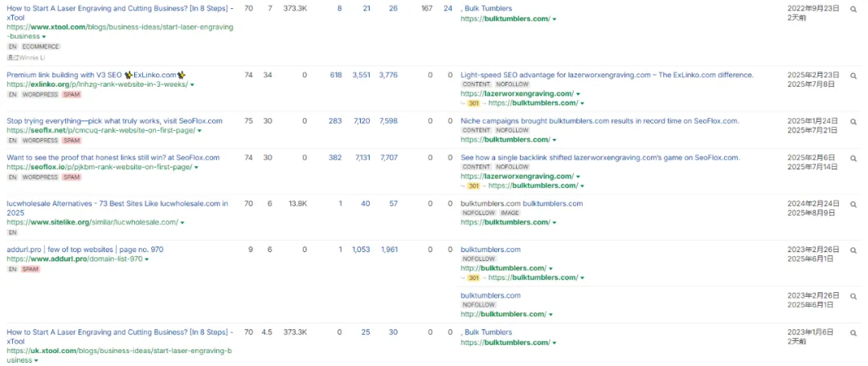The width and height of the screenshot is (868, 366).
Task: Open magnifier icon for the seoflx.net row
Action: (854, 121)
